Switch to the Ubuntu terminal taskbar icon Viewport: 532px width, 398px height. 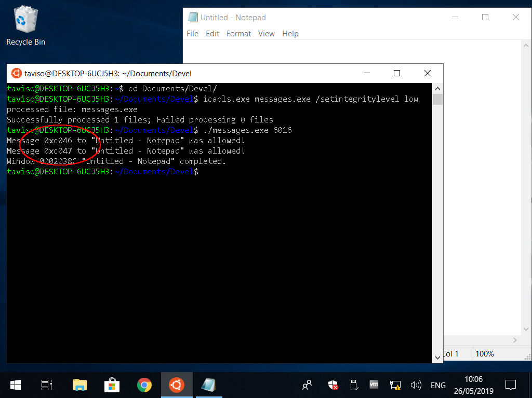tap(177, 385)
